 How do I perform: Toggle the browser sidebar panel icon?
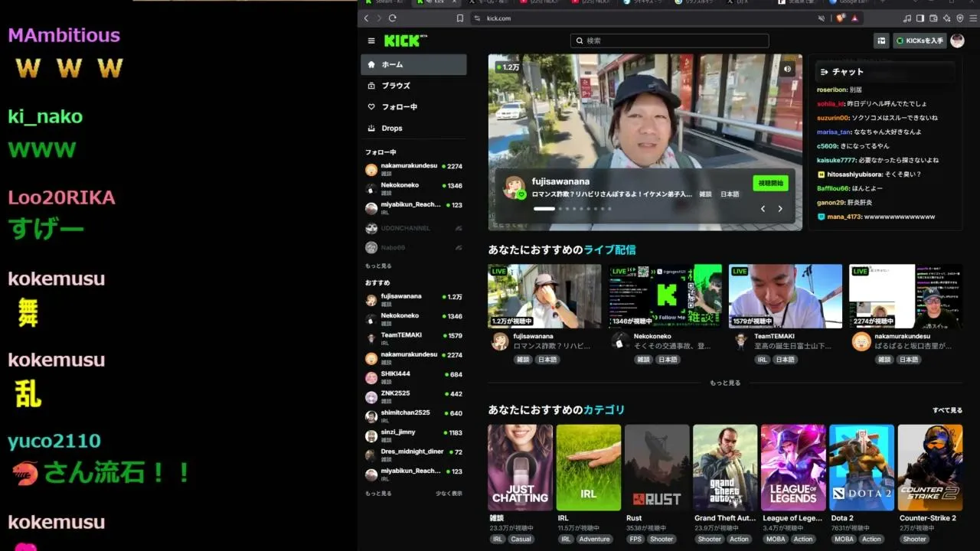(920, 18)
